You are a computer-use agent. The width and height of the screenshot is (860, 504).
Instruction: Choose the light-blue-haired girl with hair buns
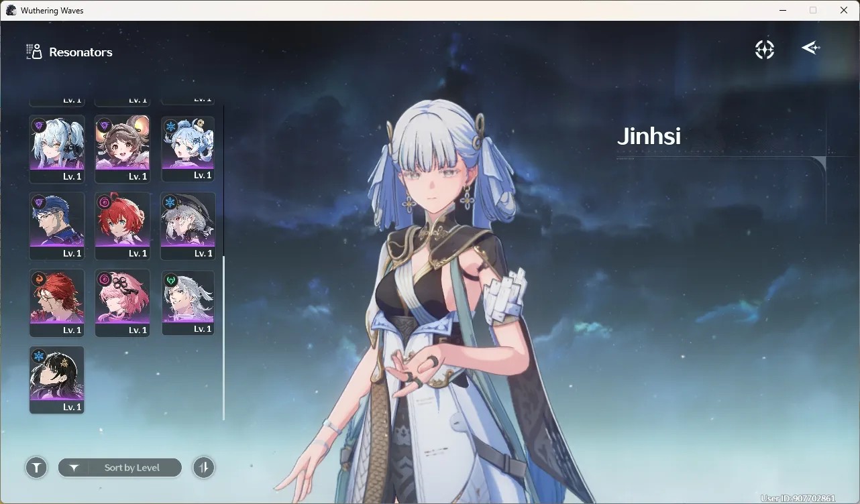coord(188,149)
